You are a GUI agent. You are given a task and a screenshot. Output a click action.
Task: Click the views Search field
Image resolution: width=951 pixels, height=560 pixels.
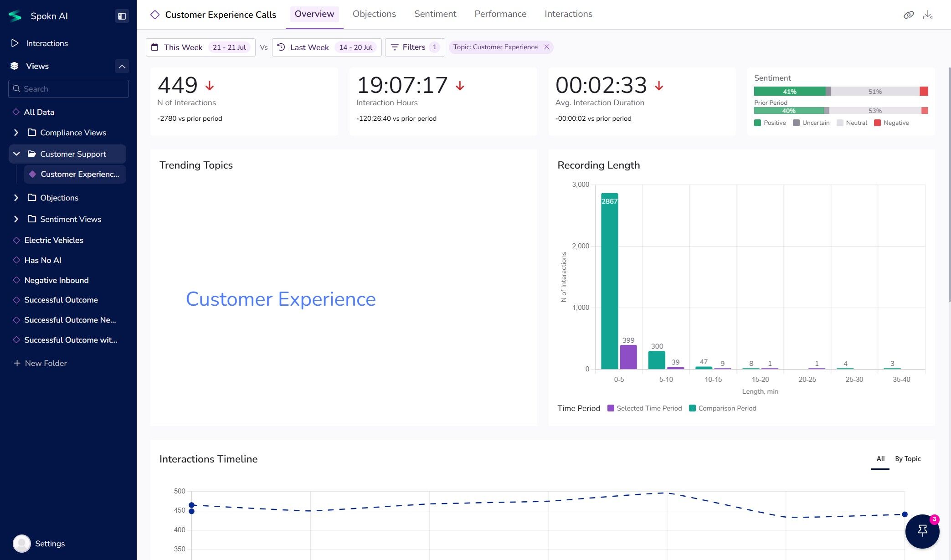click(68, 89)
